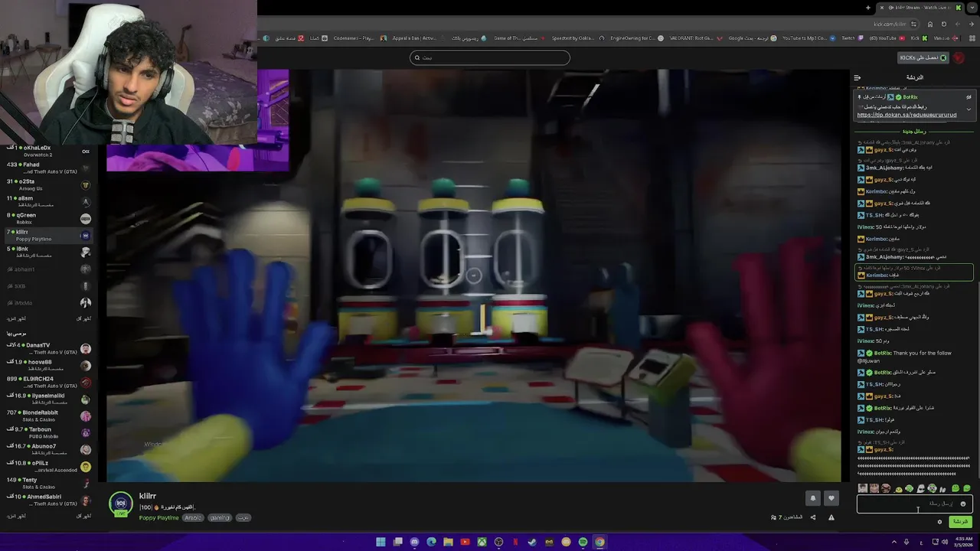
Task: Share the stream using the share icon
Action: [813, 517]
